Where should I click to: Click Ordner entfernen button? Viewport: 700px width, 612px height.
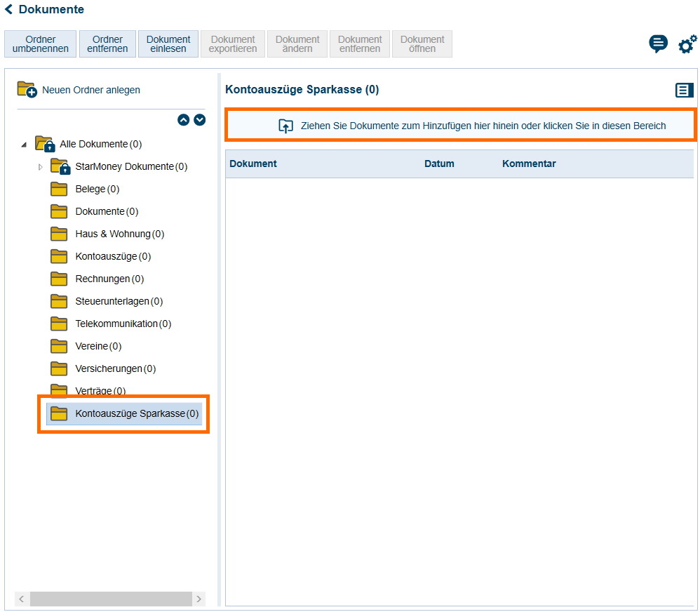point(107,44)
